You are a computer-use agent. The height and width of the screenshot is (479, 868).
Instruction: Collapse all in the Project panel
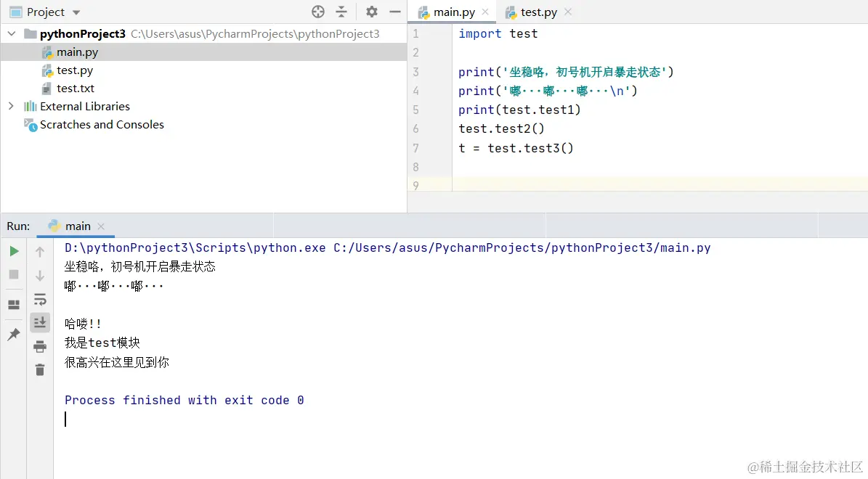341,12
